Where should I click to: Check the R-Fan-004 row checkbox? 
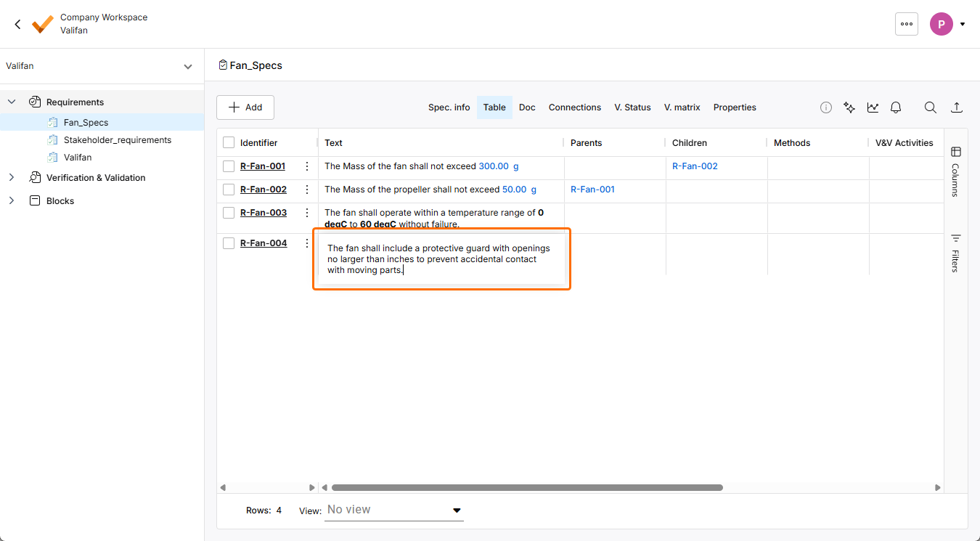(x=229, y=243)
